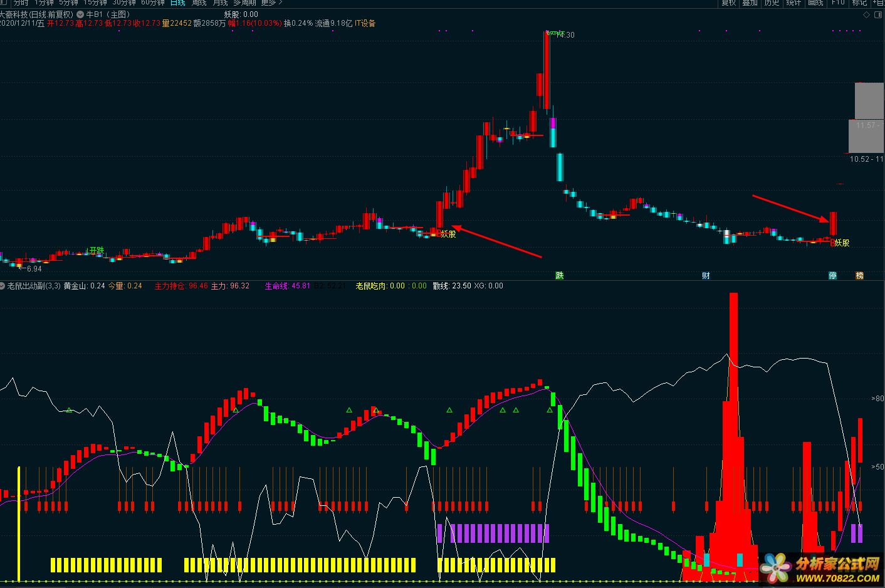Click the 额2858万 amount value
The image size is (885, 588).
(209, 23)
